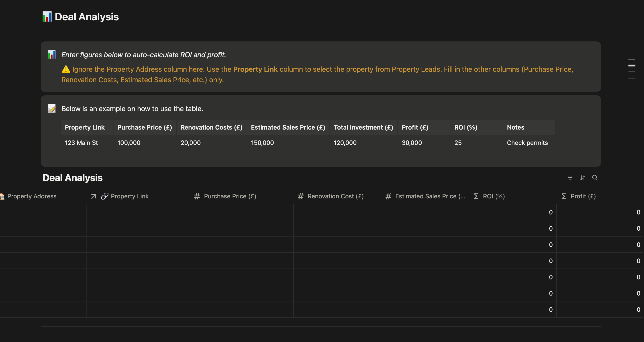Open the Estimated Sales Price column header menu
644x342 pixels.
430,196
